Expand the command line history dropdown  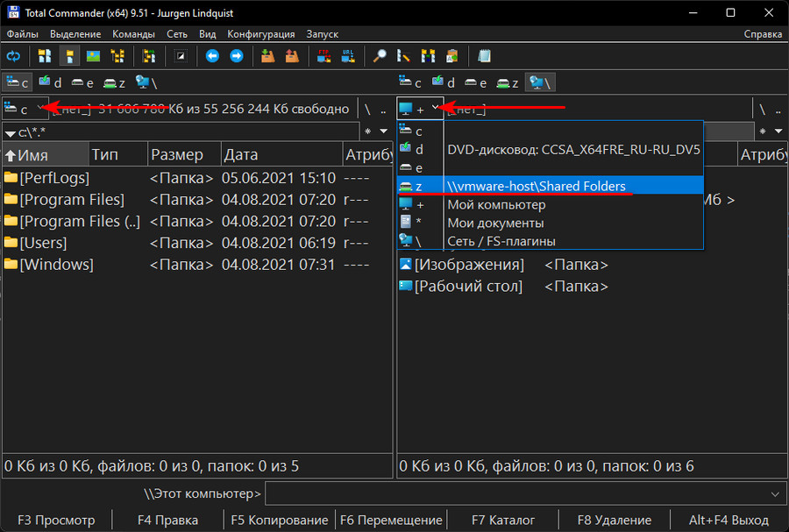coord(775,493)
